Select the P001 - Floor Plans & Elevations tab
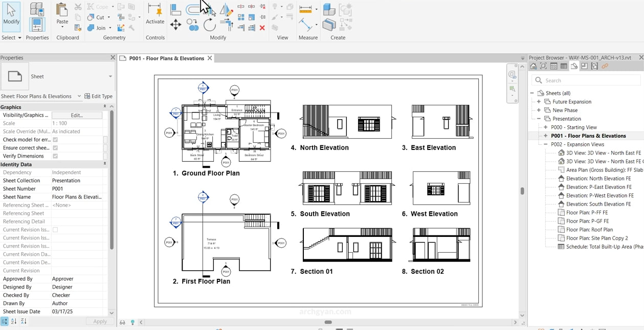Image resolution: width=644 pixels, height=330 pixels. pos(165,58)
